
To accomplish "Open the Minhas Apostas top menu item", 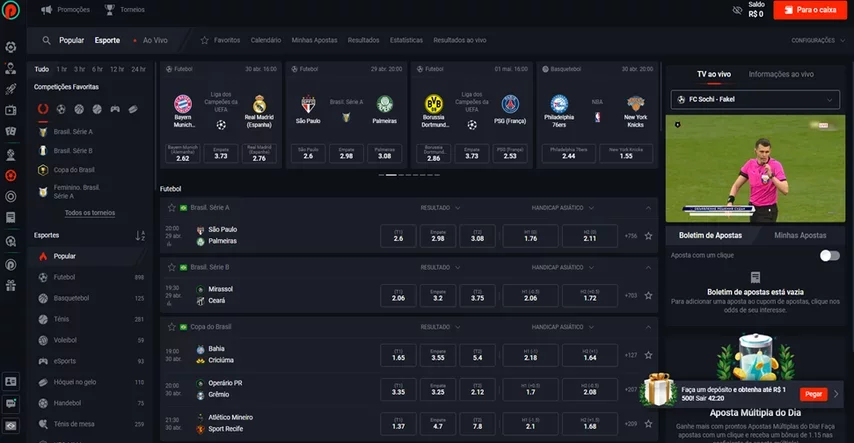I will point(314,40).
